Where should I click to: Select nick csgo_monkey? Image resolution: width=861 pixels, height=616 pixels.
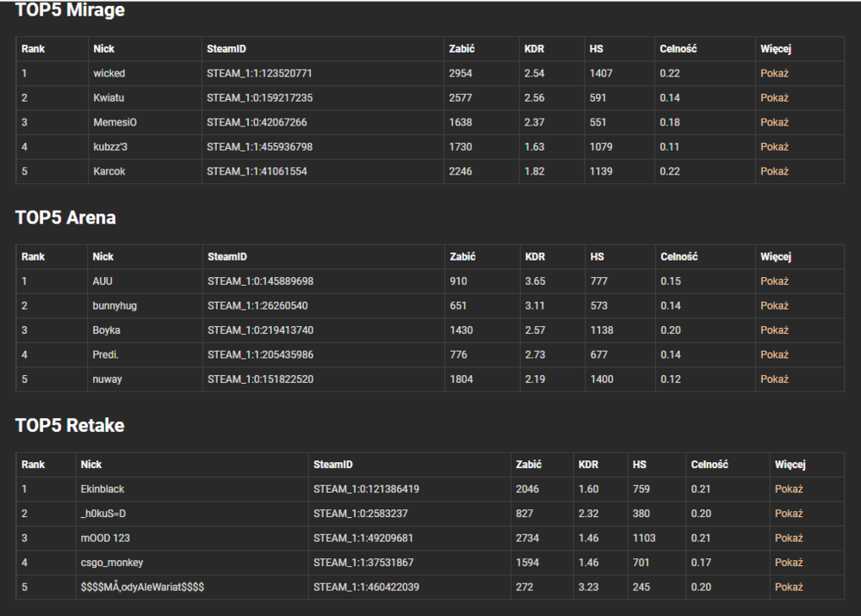click(111, 563)
